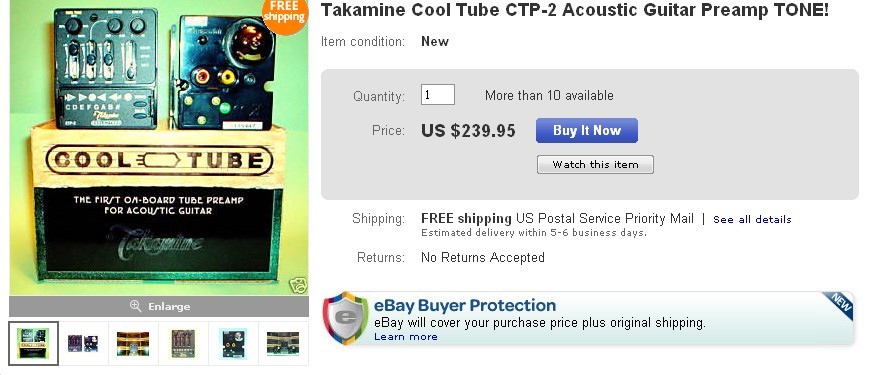
Task: Select the fifth thumbnail with blue background
Action: (233, 343)
